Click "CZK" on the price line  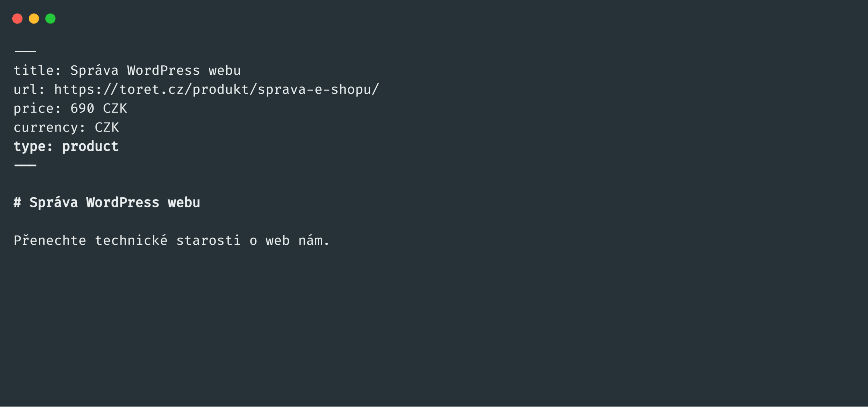point(115,108)
